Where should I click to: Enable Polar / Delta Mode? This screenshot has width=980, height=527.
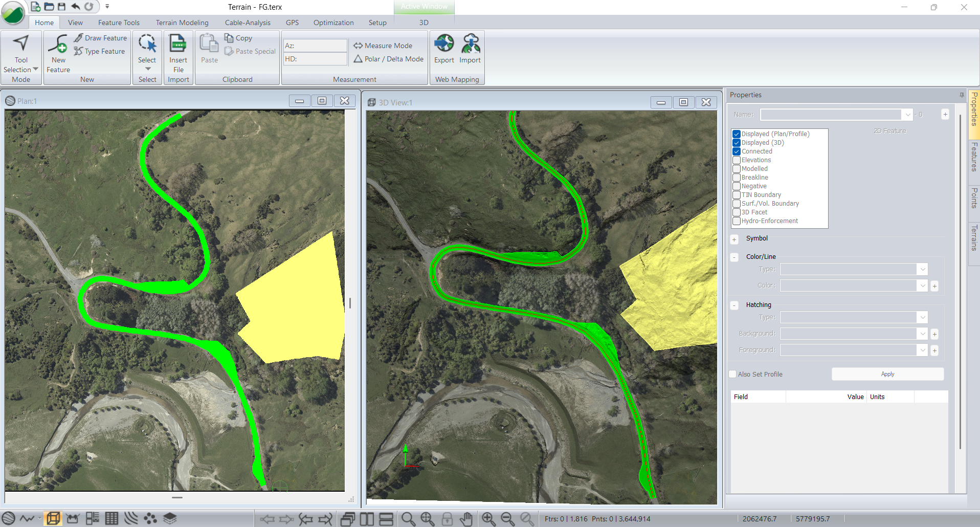click(x=389, y=59)
